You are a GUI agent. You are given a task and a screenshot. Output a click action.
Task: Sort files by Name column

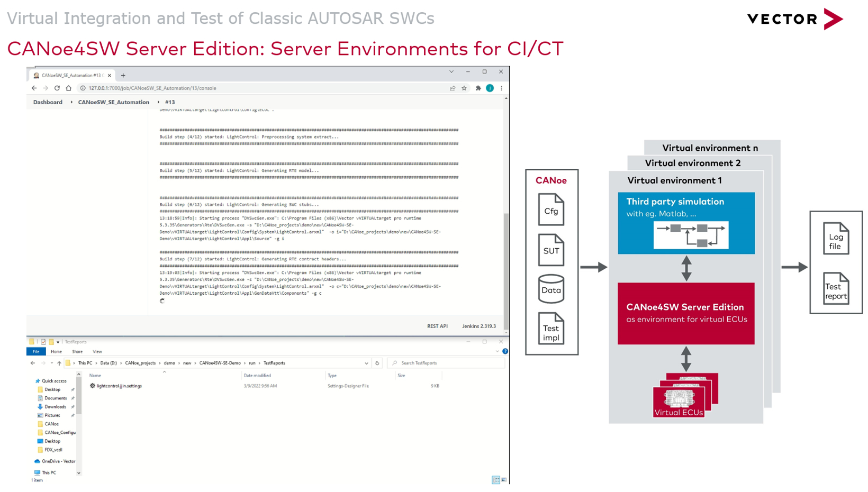pyautogui.click(x=95, y=376)
